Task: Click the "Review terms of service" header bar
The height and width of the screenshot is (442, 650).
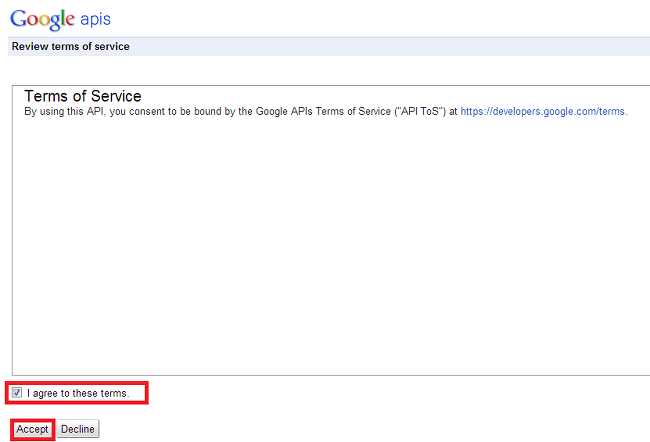Action: [329, 46]
